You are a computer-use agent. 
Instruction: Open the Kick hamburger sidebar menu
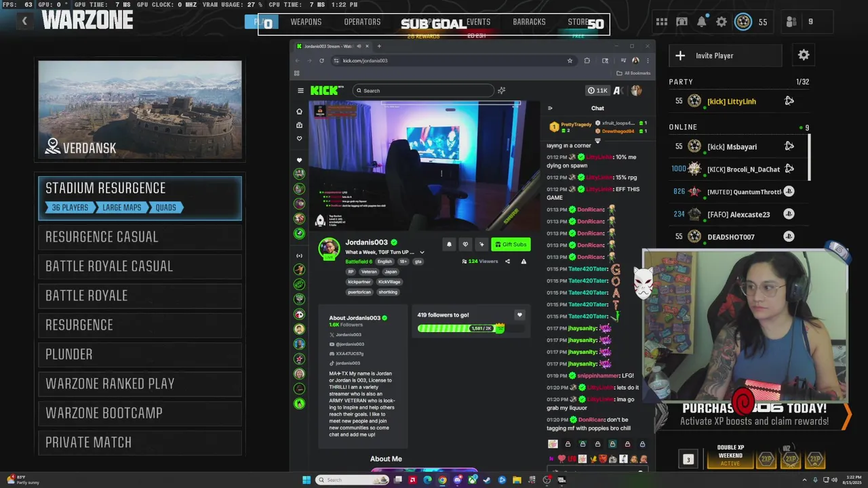[x=300, y=90]
